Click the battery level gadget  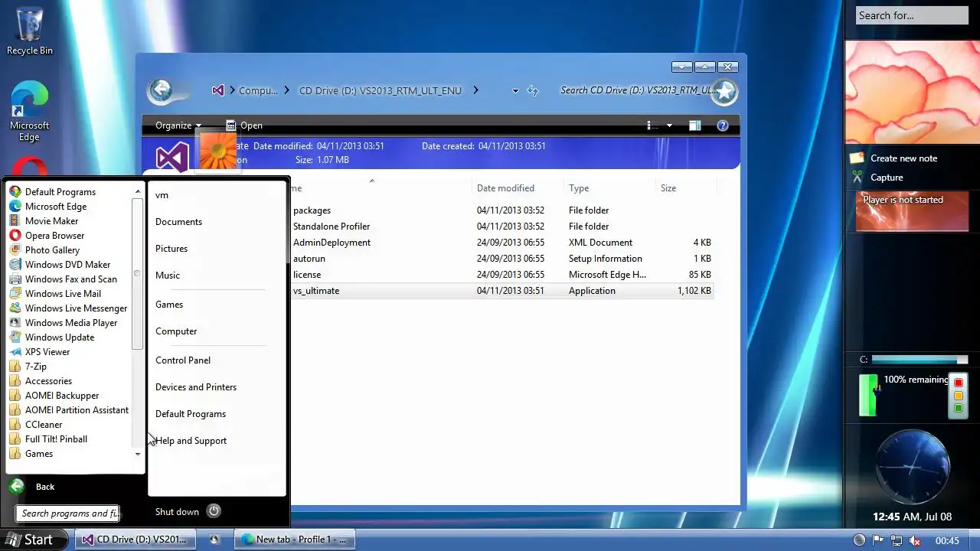[868, 395]
